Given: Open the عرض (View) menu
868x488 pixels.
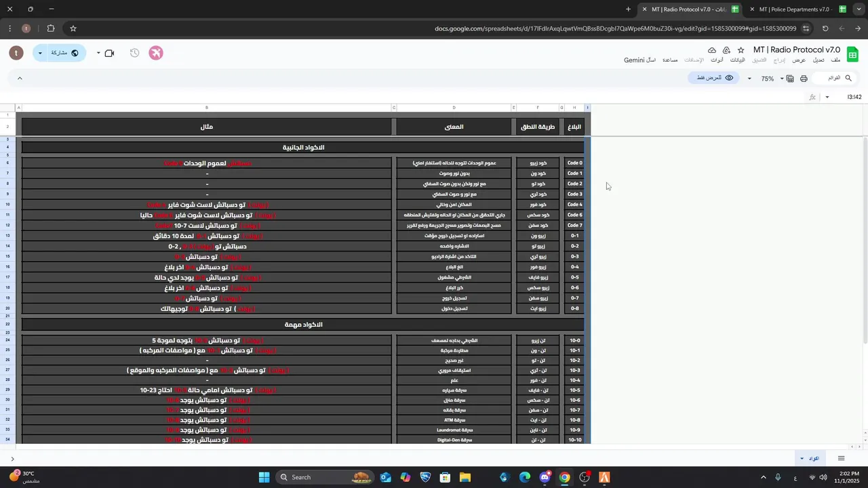Looking at the screenshot, I should [800, 60].
